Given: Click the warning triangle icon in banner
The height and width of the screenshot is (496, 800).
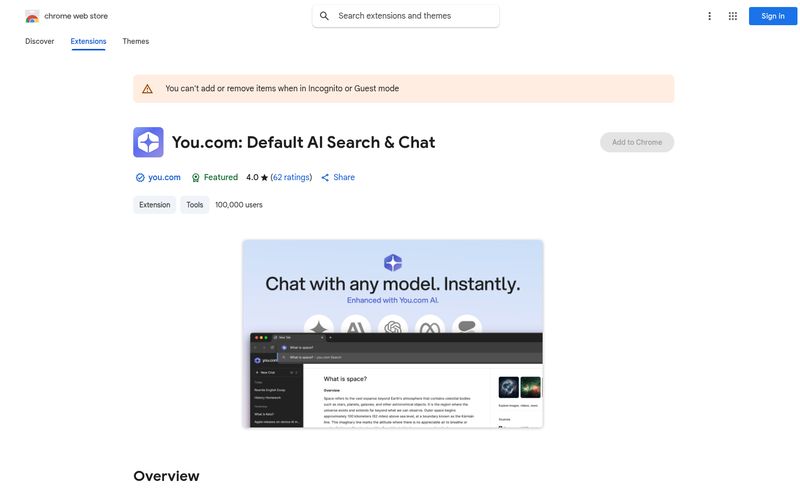Looking at the screenshot, I should click(x=147, y=89).
